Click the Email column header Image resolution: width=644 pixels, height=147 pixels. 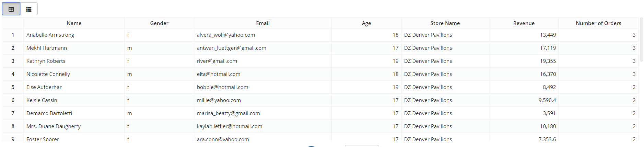(263, 23)
